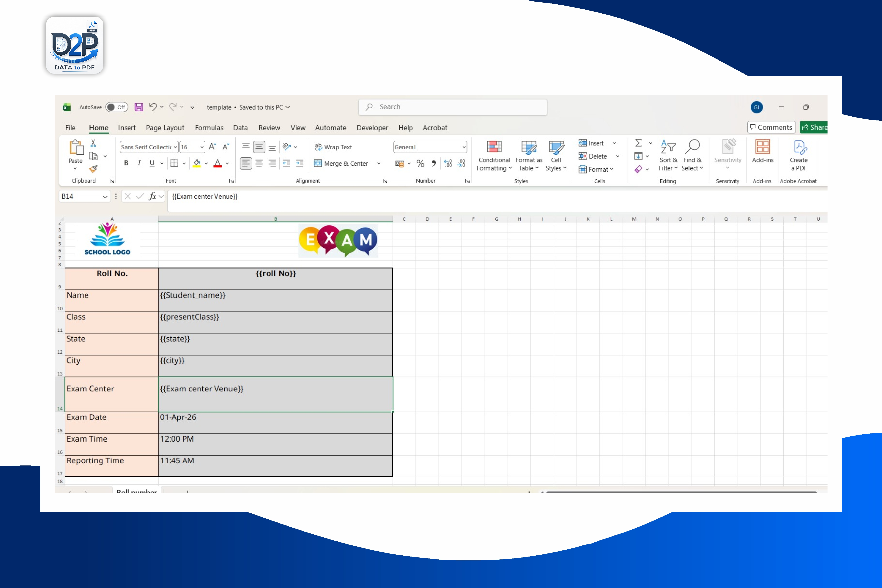Screen dimensions: 882x588
Task: Click Insert cells button
Action: [591, 143]
